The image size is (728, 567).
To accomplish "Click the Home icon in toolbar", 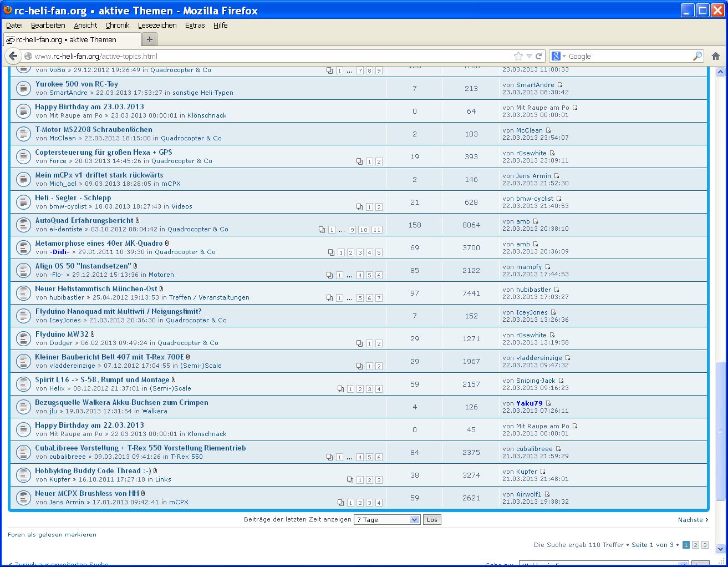I will (716, 56).
